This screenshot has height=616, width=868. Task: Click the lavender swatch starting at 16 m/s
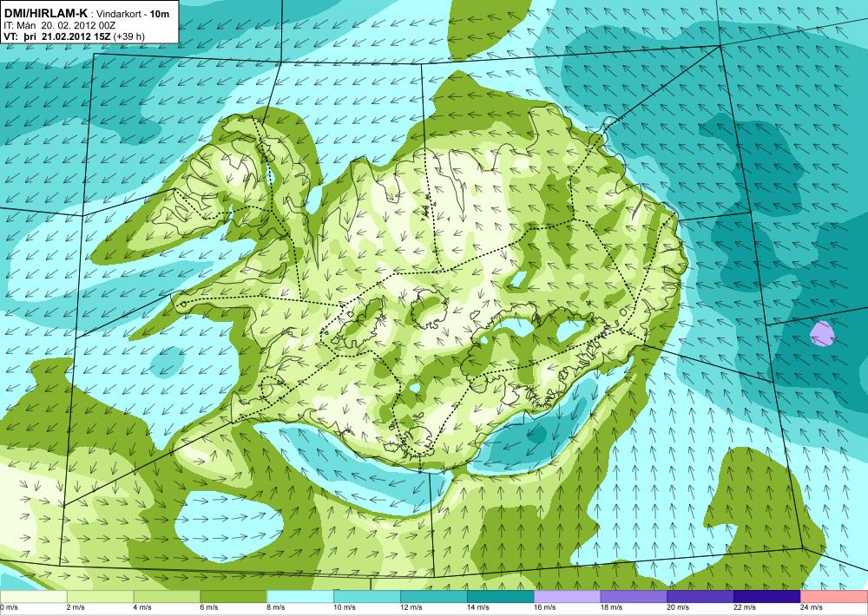pyautogui.click(x=568, y=597)
